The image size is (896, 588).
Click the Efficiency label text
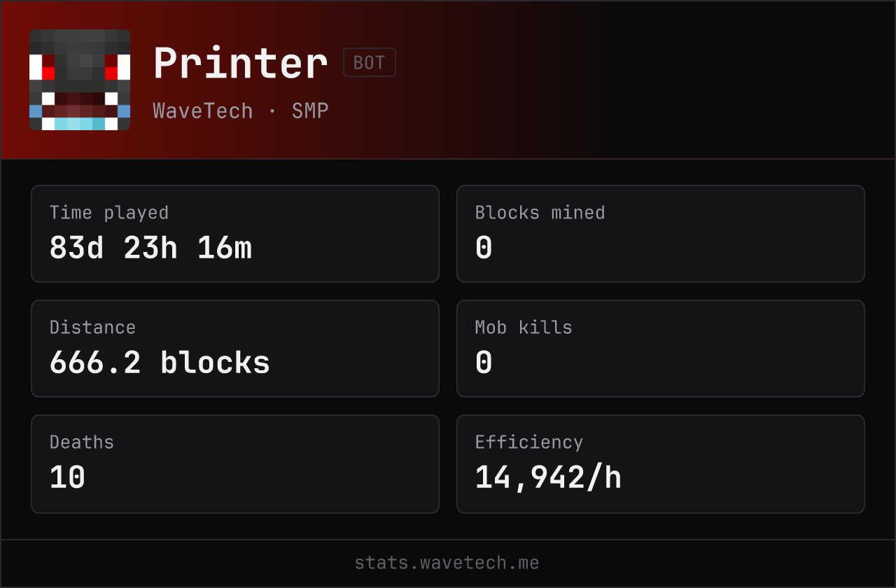point(529,442)
